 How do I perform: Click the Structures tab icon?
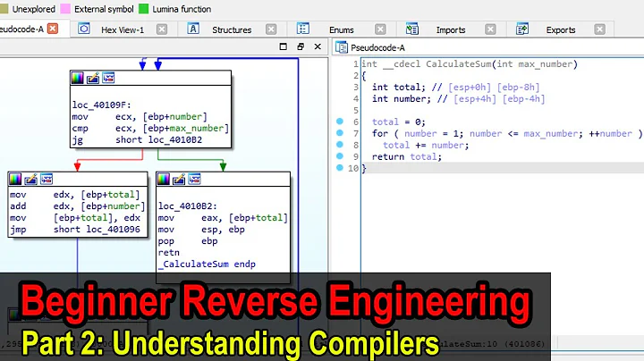pos(193,29)
